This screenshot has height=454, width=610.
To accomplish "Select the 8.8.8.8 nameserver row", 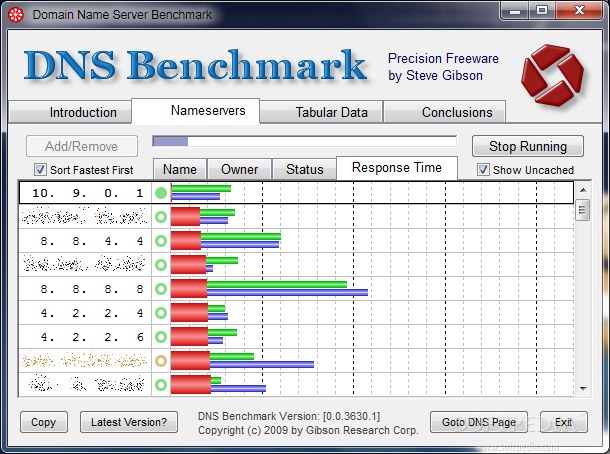I will [x=296, y=289].
